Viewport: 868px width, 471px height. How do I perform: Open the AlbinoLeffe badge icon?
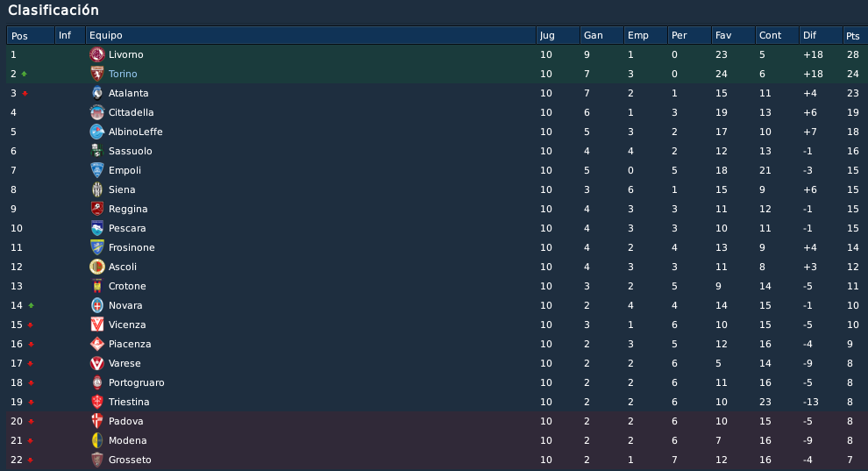(96, 132)
